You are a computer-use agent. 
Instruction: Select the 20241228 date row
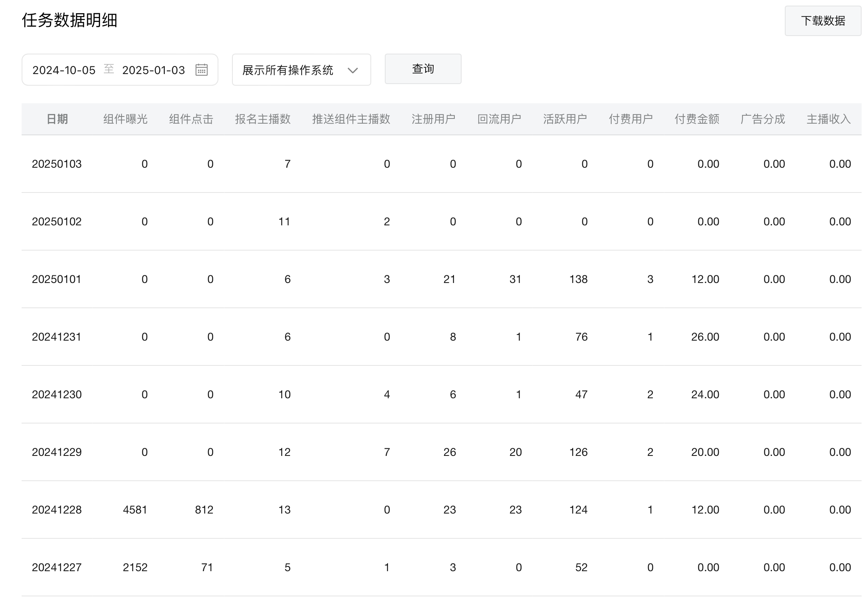(56, 510)
